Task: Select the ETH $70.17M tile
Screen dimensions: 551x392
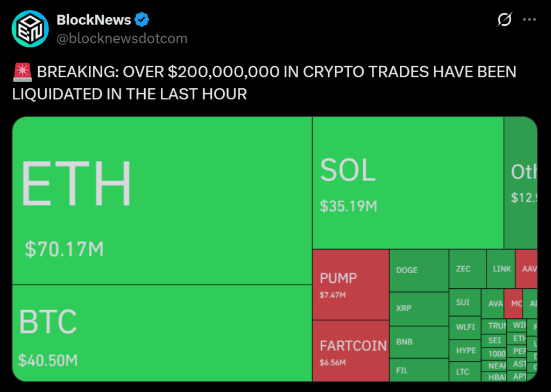Action: (x=161, y=200)
